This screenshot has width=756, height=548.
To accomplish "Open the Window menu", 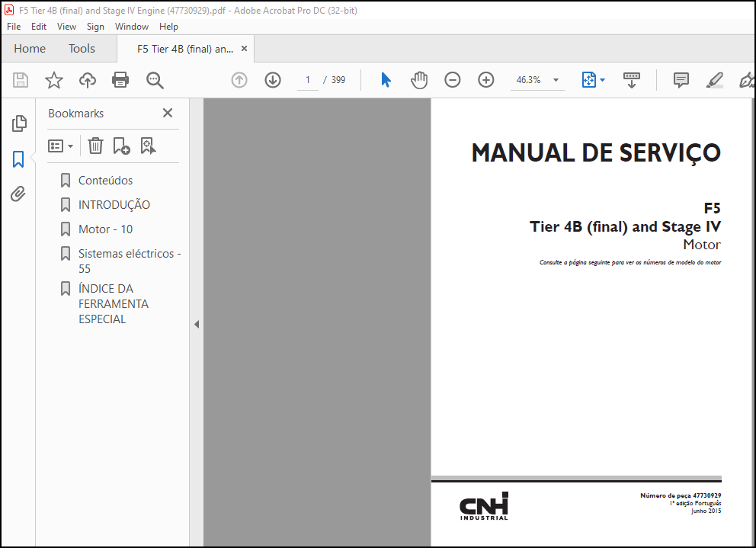I will coord(132,27).
